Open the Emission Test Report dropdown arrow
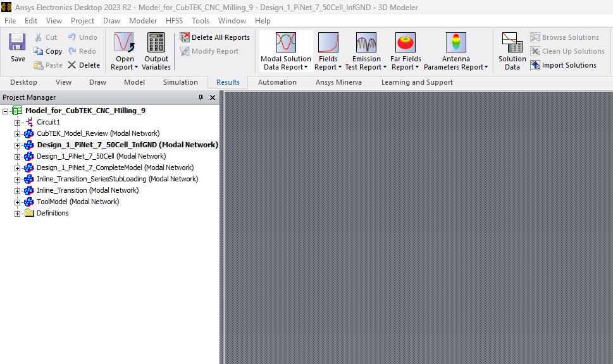Image resolution: width=613 pixels, height=364 pixels. 385,67
